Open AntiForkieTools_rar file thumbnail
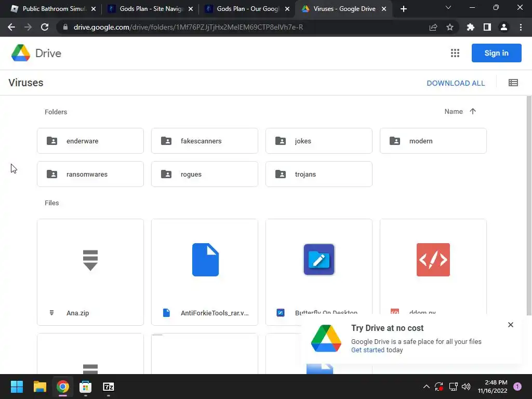This screenshot has height=399, width=532. click(x=205, y=260)
